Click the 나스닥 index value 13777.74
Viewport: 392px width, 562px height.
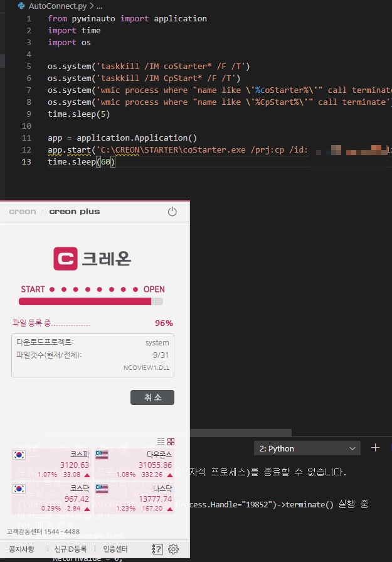(x=156, y=499)
